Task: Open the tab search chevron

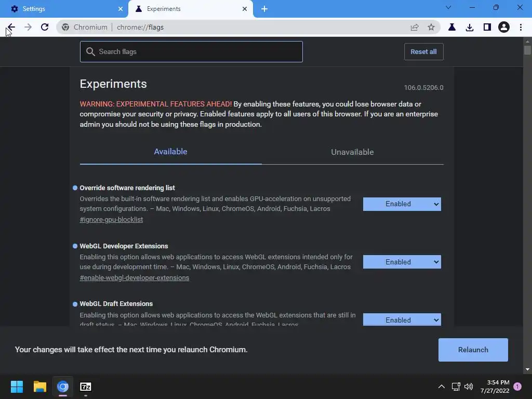Action: pos(448,7)
